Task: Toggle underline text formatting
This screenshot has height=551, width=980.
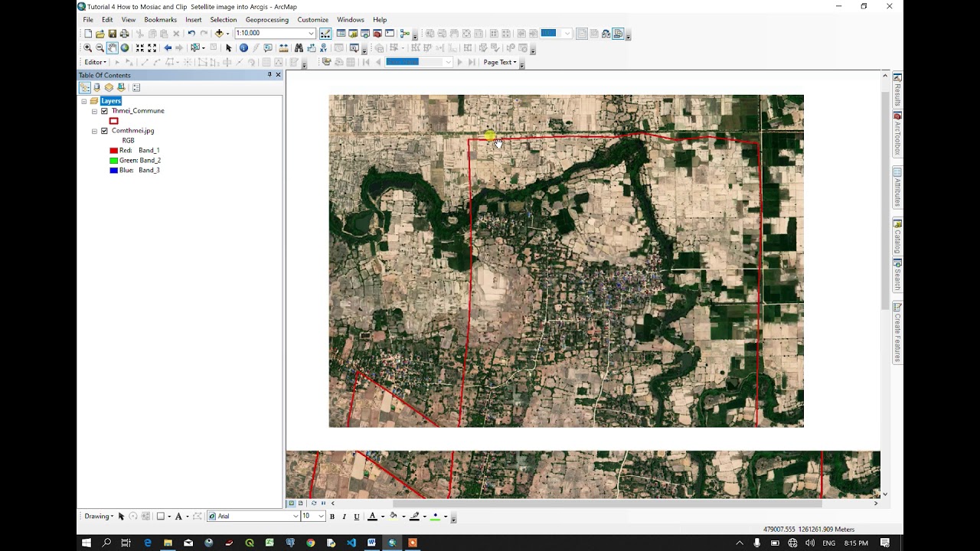Action: [356, 517]
